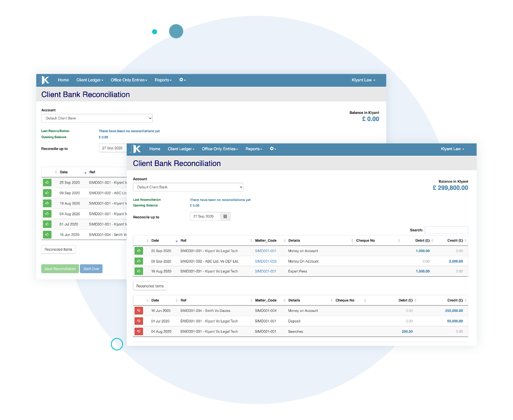Open the Account dropdown in the back window
The image size is (513, 420).
[x=97, y=118]
